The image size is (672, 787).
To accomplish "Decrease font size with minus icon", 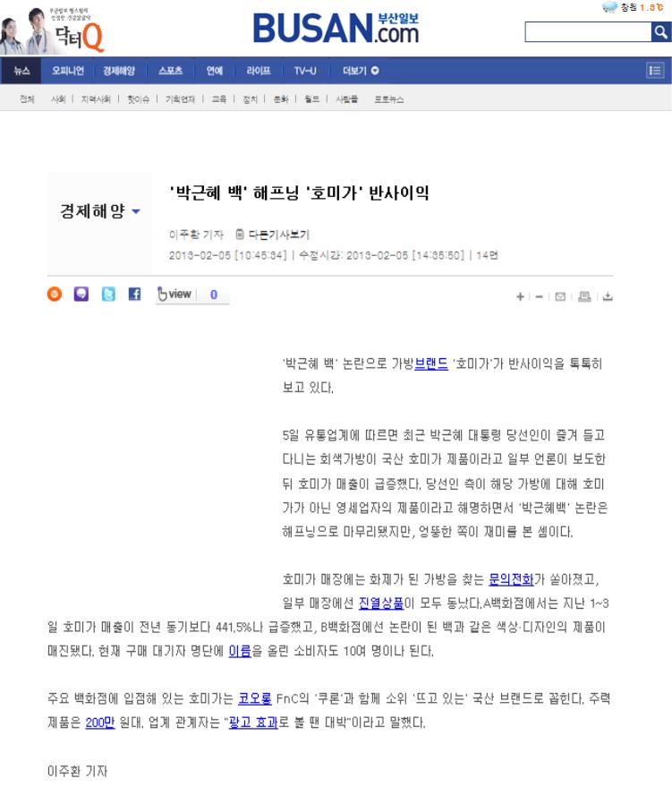I will [540, 295].
